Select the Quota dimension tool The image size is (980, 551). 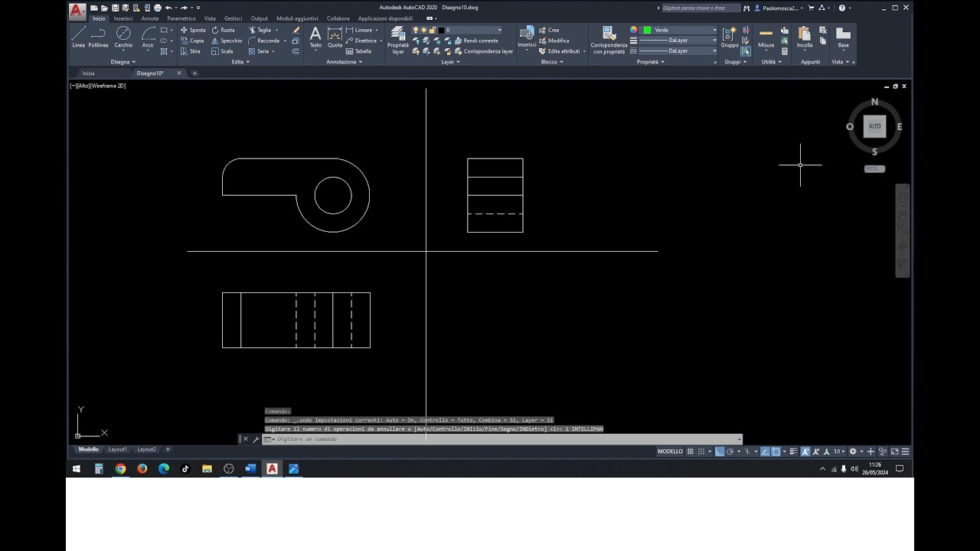(x=335, y=37)
